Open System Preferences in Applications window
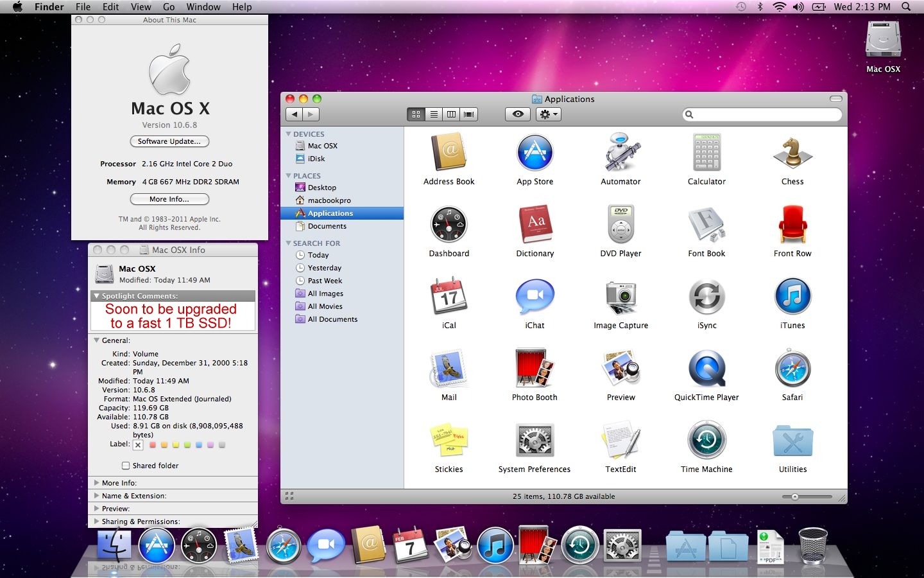 (535, 440)
